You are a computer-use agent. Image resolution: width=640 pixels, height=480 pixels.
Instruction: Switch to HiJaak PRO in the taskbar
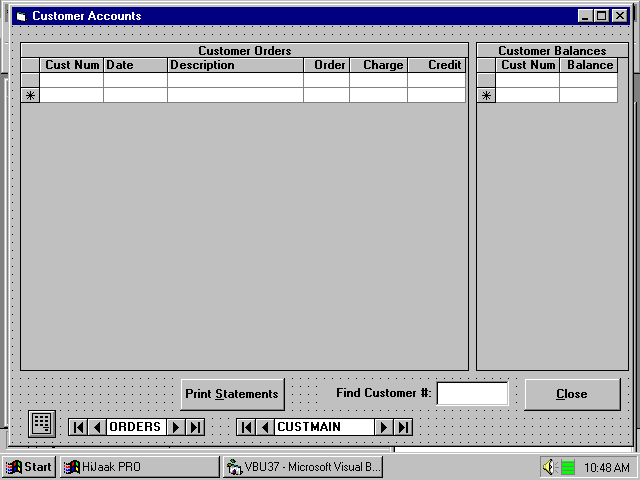[138, 467]
